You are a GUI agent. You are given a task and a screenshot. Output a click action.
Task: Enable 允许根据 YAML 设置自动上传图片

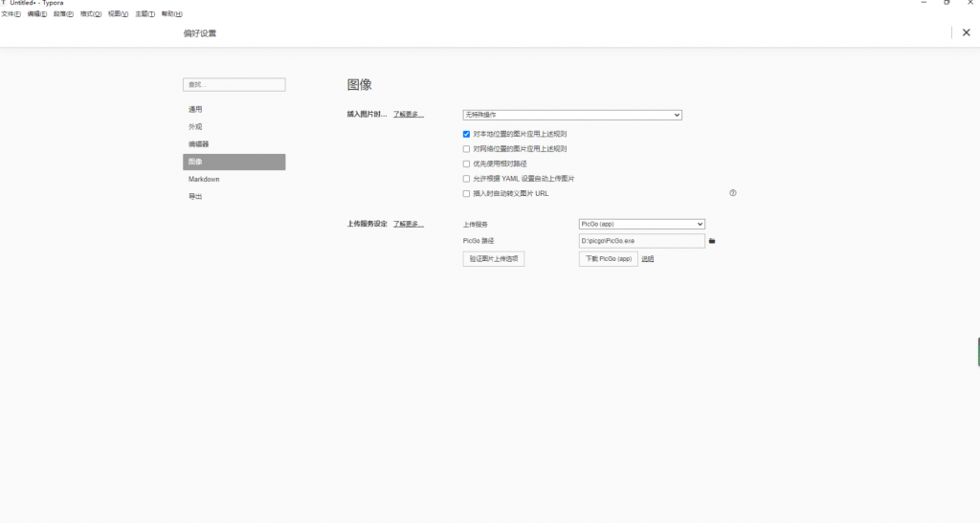466,179
